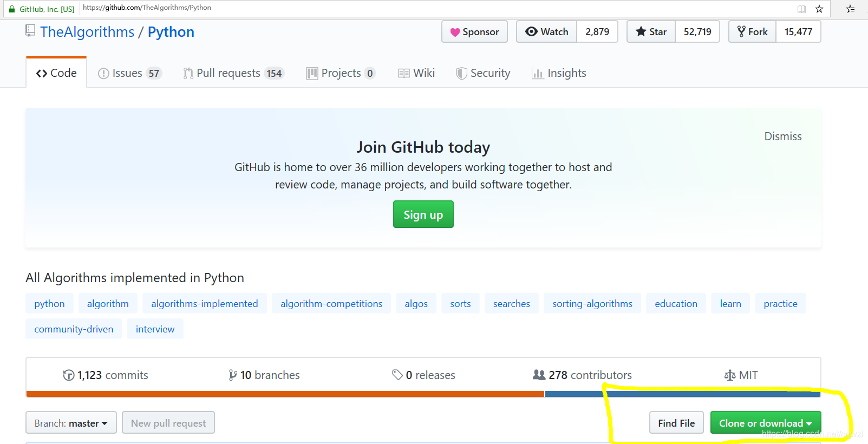
Task: View the 278 contributors page
Action: [582, 375]
